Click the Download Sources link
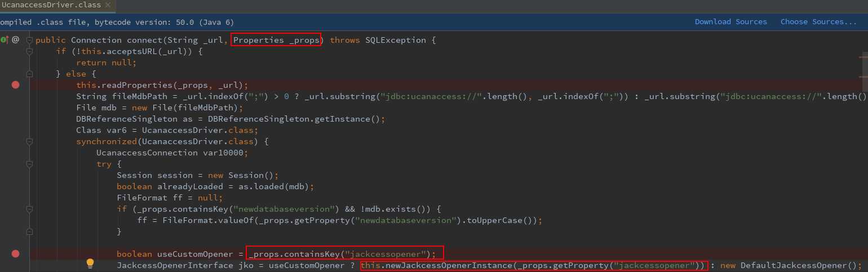 (x=730, y=22)
